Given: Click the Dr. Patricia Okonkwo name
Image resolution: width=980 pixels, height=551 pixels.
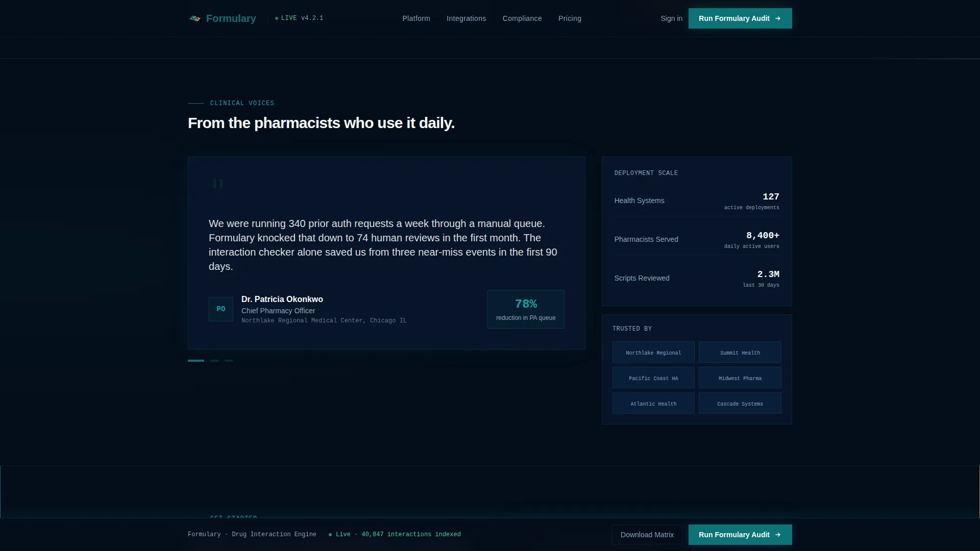Looking at the screenshot, I should coord(282,299).
